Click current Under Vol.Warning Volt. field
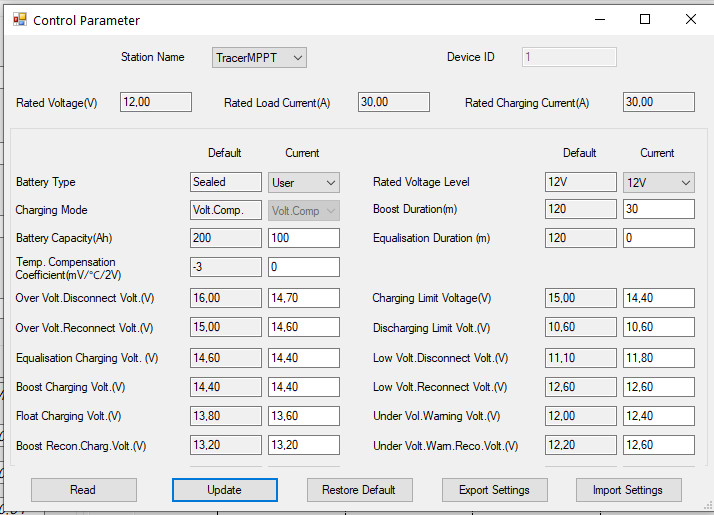 point(657,416)
